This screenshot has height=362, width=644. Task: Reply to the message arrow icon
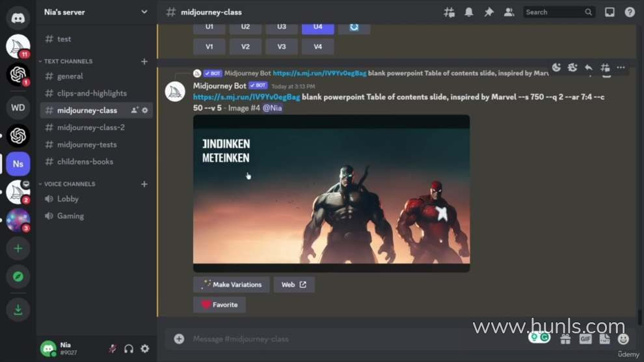589,68
